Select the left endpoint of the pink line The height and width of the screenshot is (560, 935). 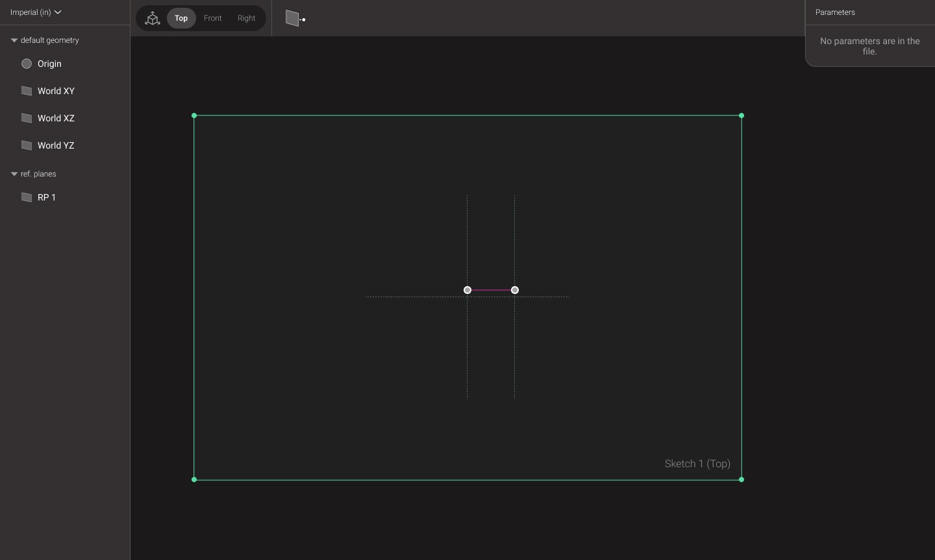[x=467, y=290]
